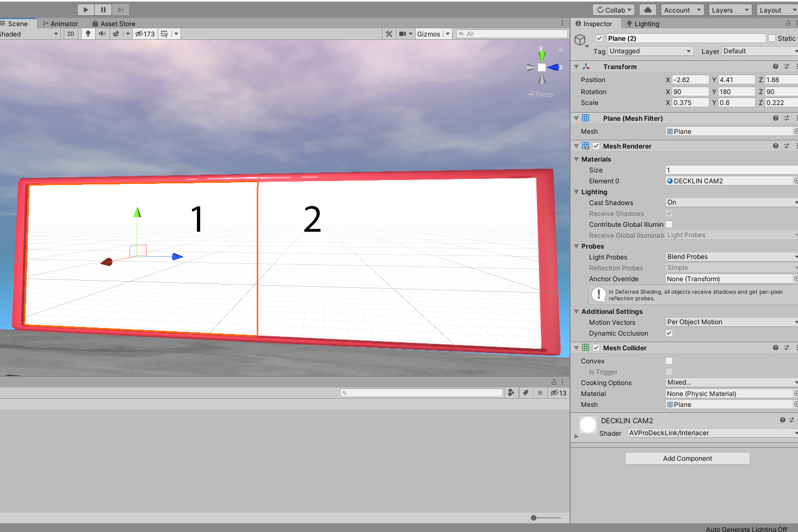The image size is (798, 532).
Task: Open the Account dropdown
Action: (x=682, y=10)
